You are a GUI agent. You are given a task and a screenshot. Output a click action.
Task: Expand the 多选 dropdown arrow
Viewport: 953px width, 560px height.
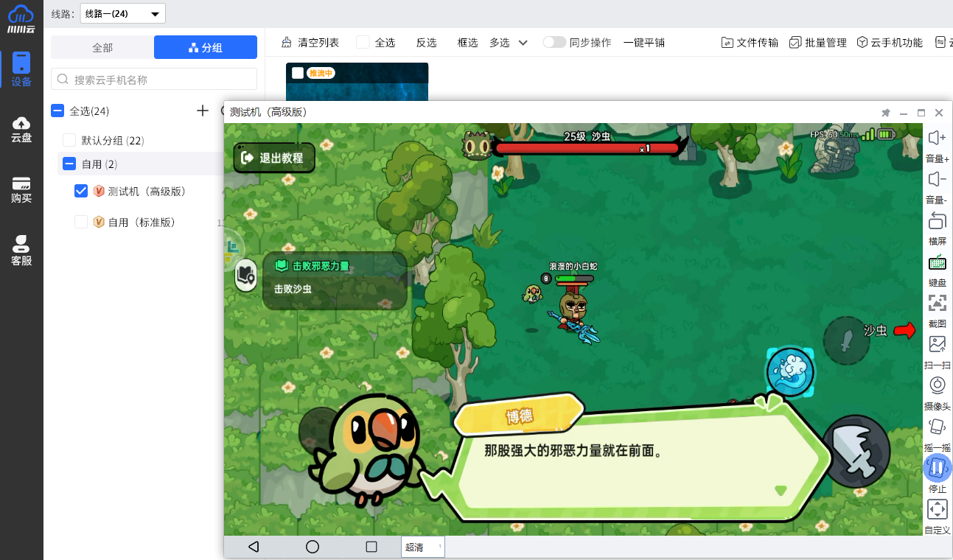coord(523,43)
